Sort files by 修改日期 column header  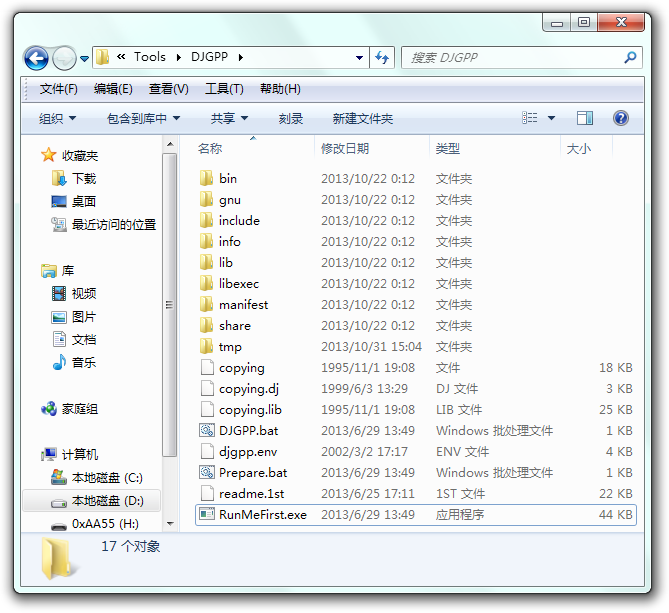tap(345, 149)
